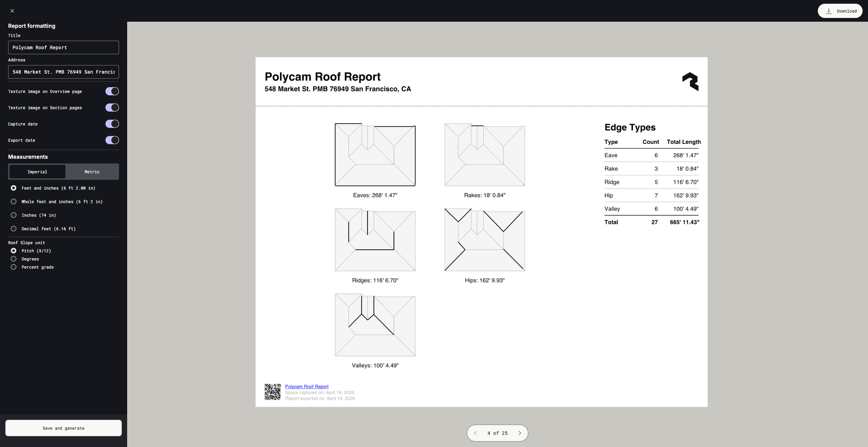The width and height of the screenshot is (868, 447).
Task: Select the Imperial measurements tab
Action: point(37,172)
